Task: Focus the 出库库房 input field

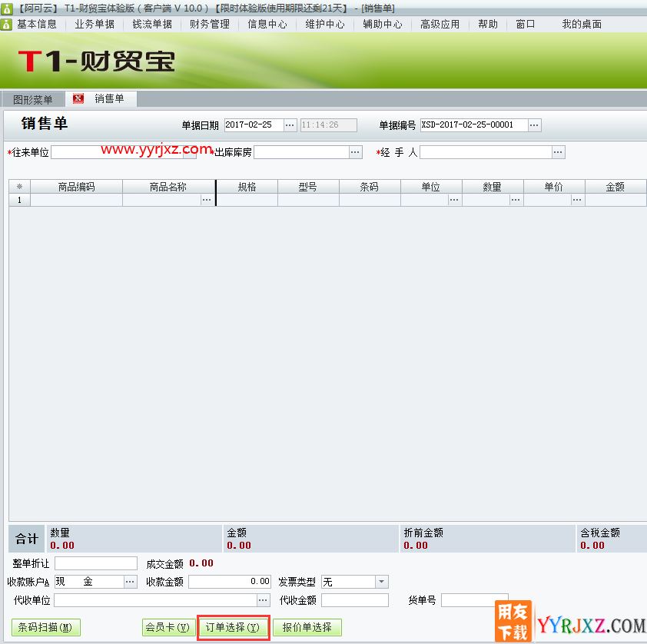Action: (302, 152)
